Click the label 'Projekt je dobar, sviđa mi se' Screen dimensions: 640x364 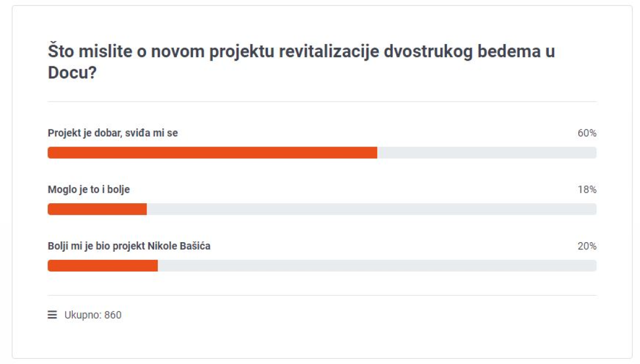[112, 133]
